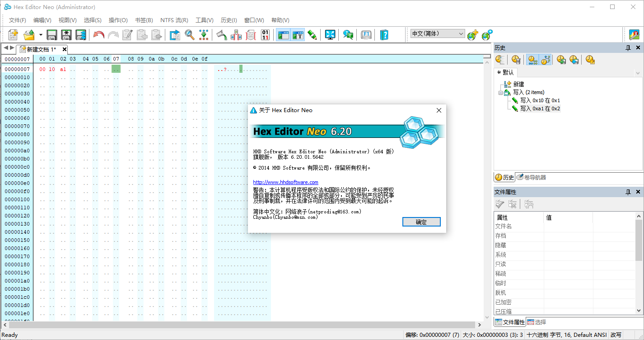Select the 新建 history tree entry
The height and width of the screenshot is (340, 644).
coord(518,84)
